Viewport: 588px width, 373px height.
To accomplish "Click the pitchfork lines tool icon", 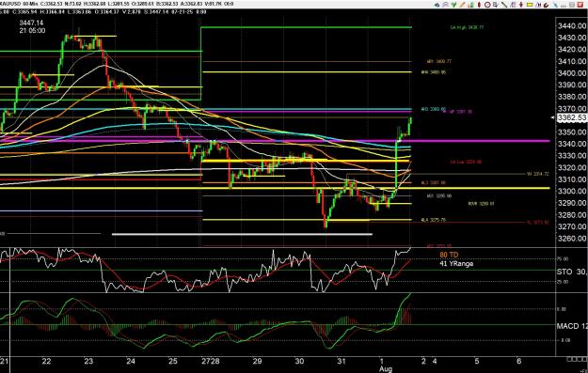I will point(538,5).
